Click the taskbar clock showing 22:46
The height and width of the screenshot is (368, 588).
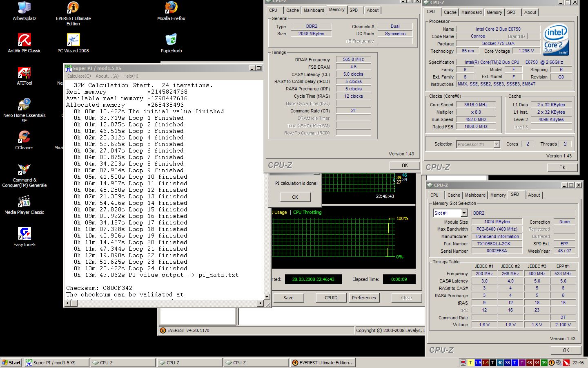(x=578, y=363)
